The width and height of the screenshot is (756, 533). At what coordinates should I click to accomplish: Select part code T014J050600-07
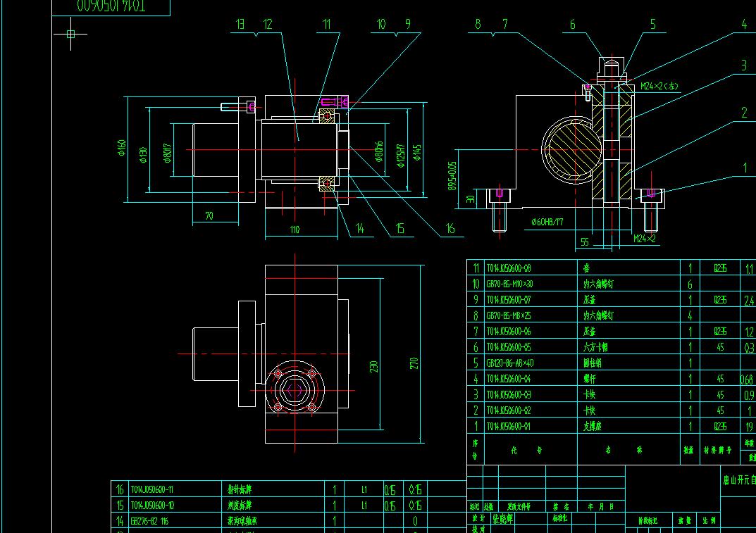[509, 300]
